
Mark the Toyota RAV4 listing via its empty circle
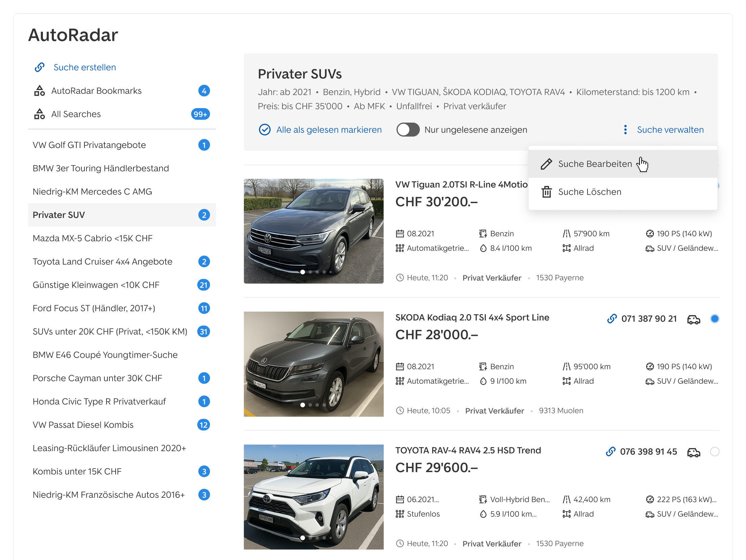pos(715,452)
